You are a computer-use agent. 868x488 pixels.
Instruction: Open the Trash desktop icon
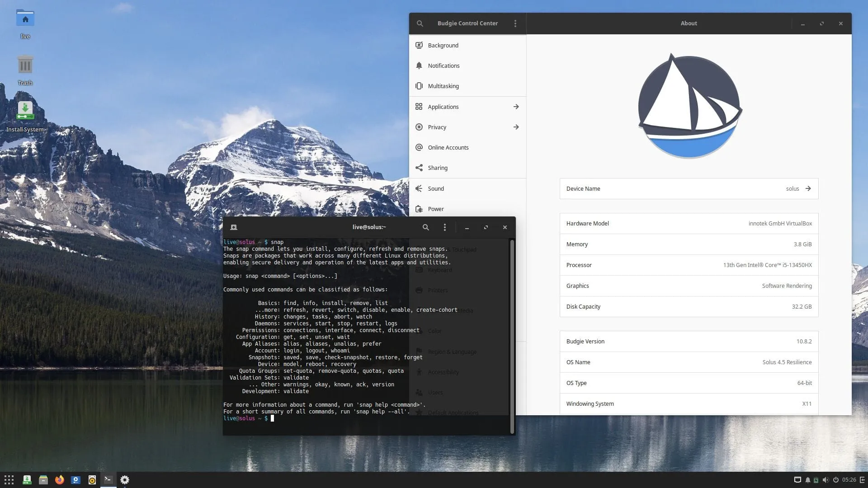tap(25, 70)
